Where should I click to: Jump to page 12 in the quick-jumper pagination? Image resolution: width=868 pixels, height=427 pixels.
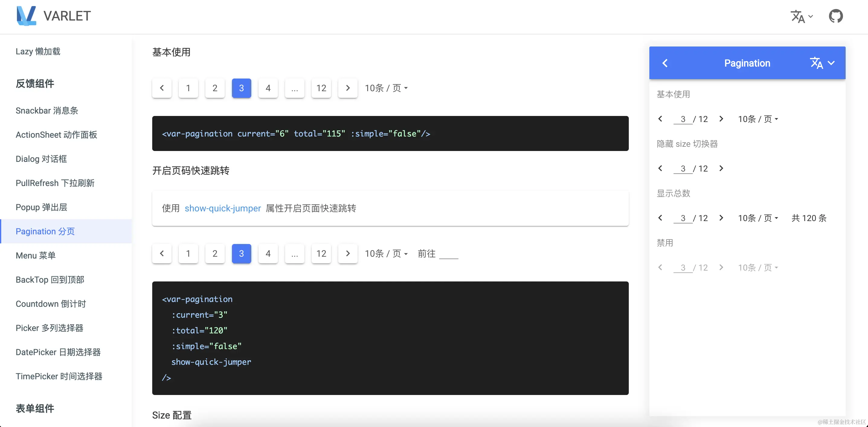[321, 253]
